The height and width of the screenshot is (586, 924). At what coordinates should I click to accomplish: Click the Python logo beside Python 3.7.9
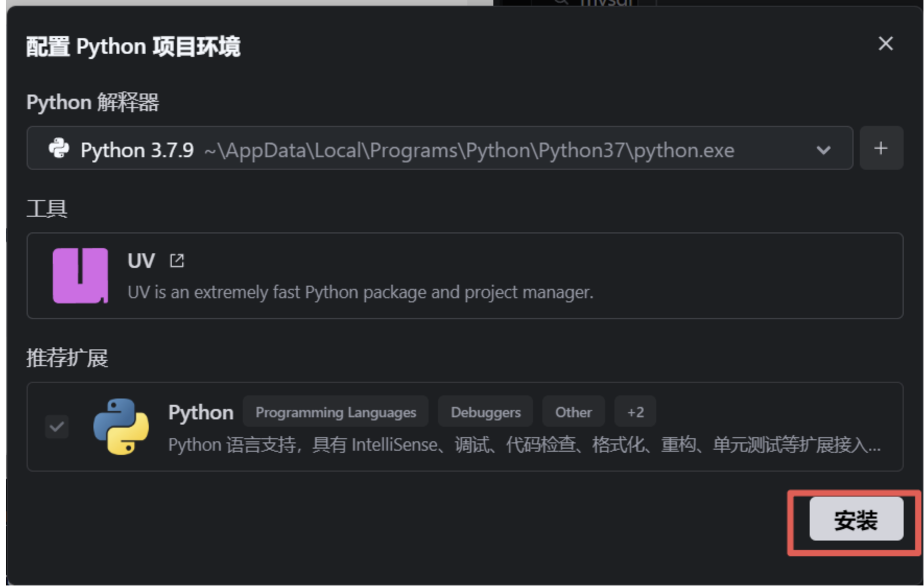(59, 149)
